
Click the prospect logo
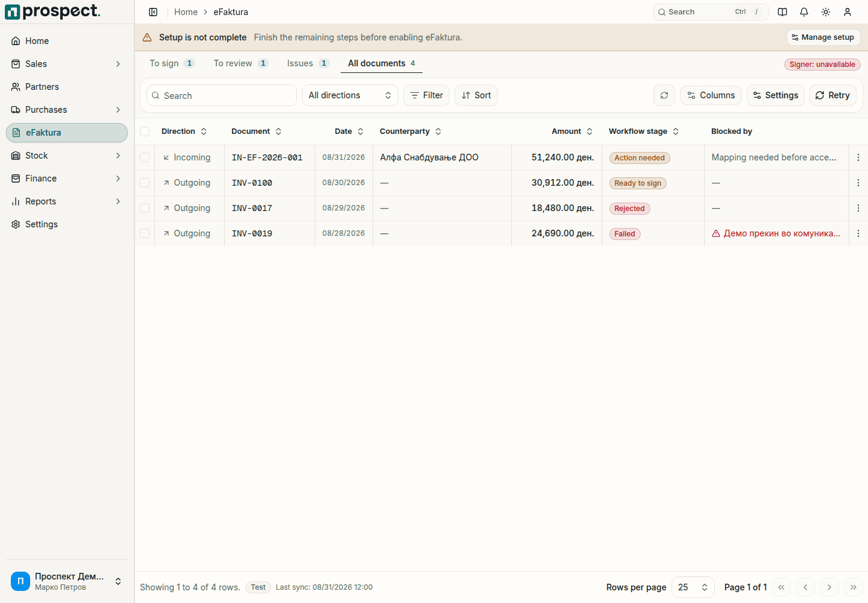pyautogui.click(x=52, y=11)
